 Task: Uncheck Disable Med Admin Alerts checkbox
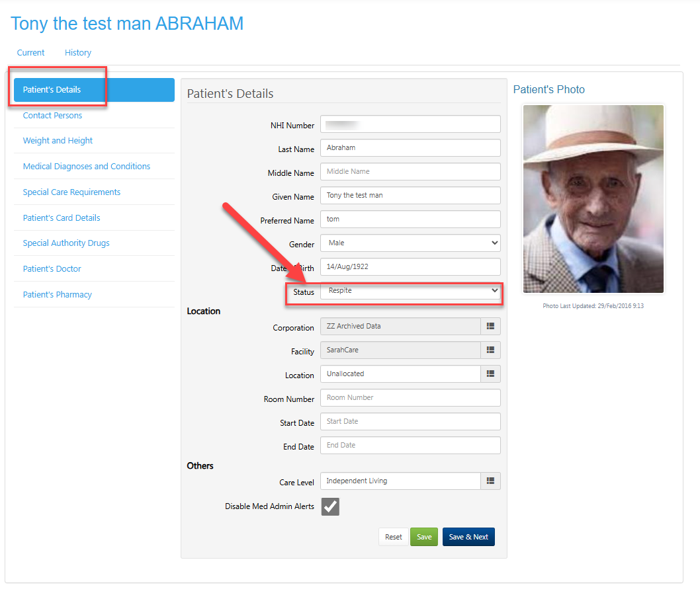[330, 506]
